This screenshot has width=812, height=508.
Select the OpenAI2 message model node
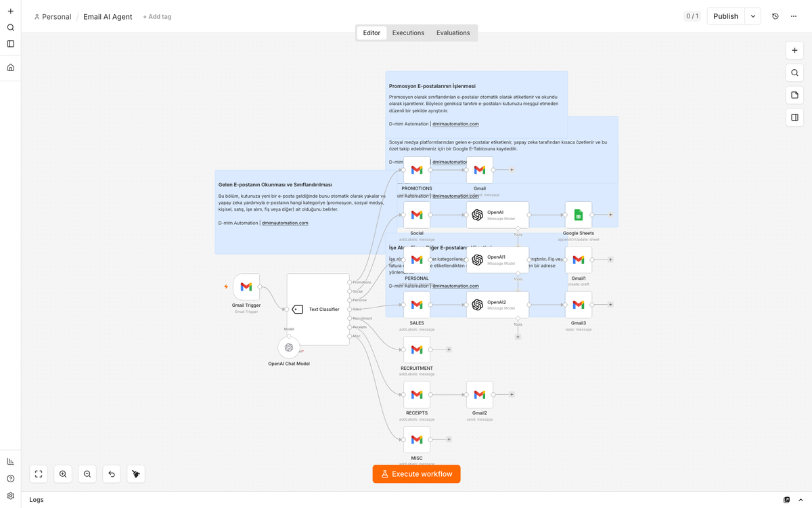tap(497, 305)
